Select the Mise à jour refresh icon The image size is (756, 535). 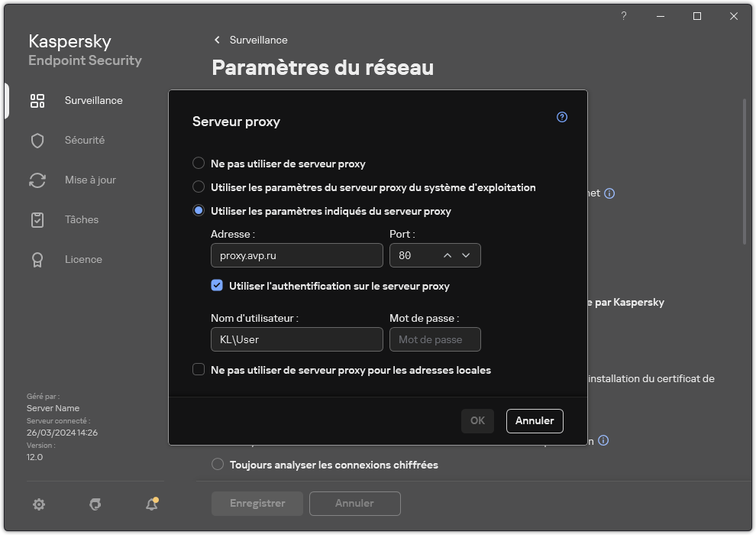37,180
